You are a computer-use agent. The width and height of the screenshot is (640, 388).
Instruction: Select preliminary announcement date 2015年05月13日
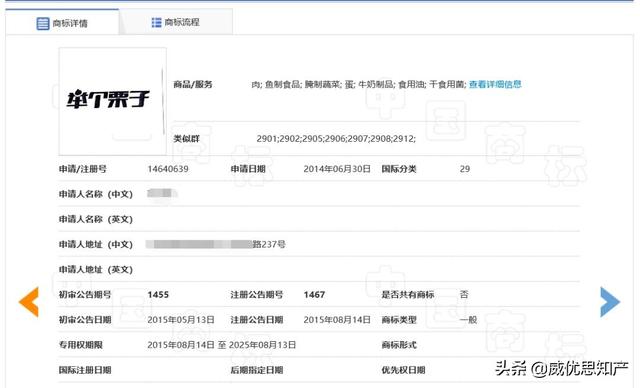pyautogui.click(x=181, y=320)
